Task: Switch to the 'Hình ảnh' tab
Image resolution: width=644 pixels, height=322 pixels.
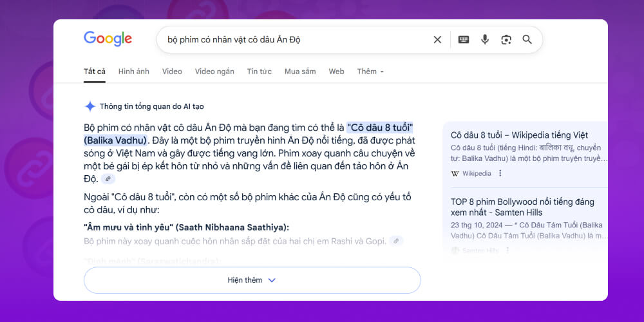Action: pos(133,71)
